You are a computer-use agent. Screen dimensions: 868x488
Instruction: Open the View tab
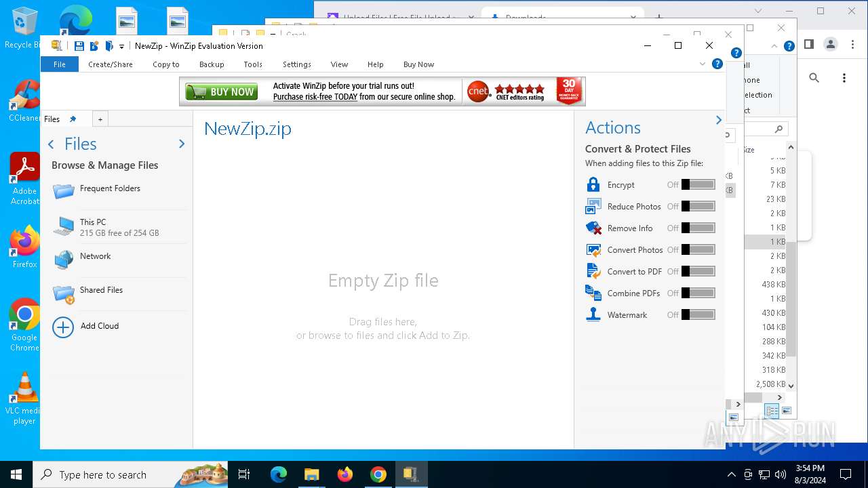(339, 64)
